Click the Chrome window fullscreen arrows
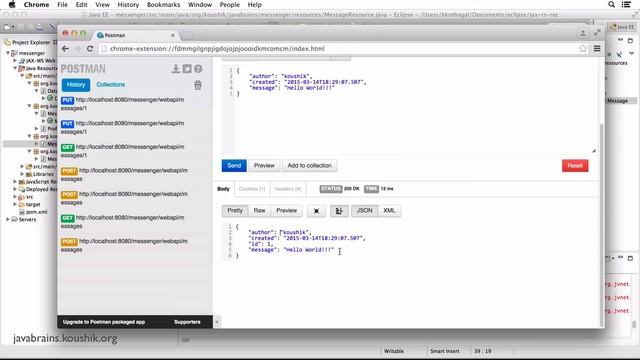This screenshot has height=360, width=640. [x=597, y=33]
